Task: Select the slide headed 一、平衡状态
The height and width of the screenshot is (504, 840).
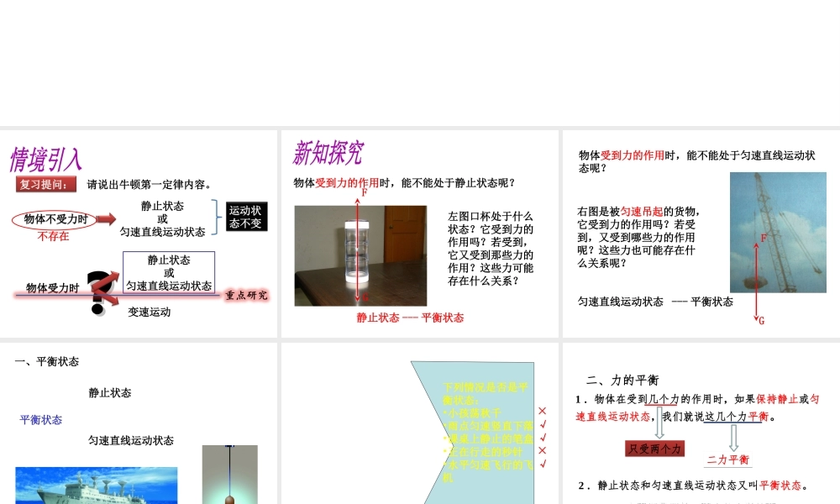Action: (x=139, y=423)
